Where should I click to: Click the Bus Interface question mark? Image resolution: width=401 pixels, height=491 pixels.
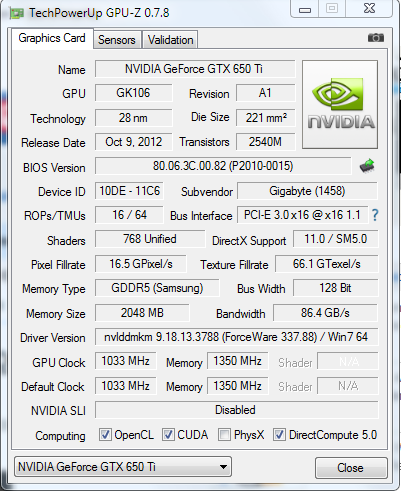tap(375, 215)
